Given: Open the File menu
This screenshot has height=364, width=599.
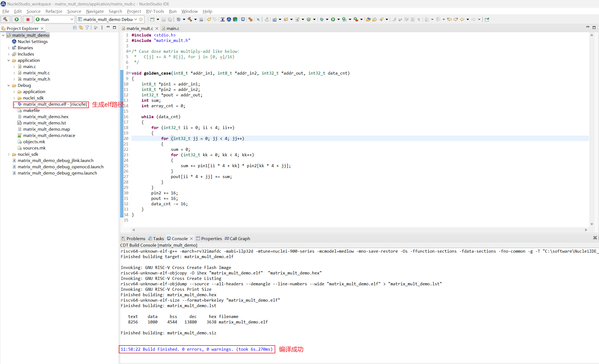Looking at the screenshot, I should (x=6, y=11).
